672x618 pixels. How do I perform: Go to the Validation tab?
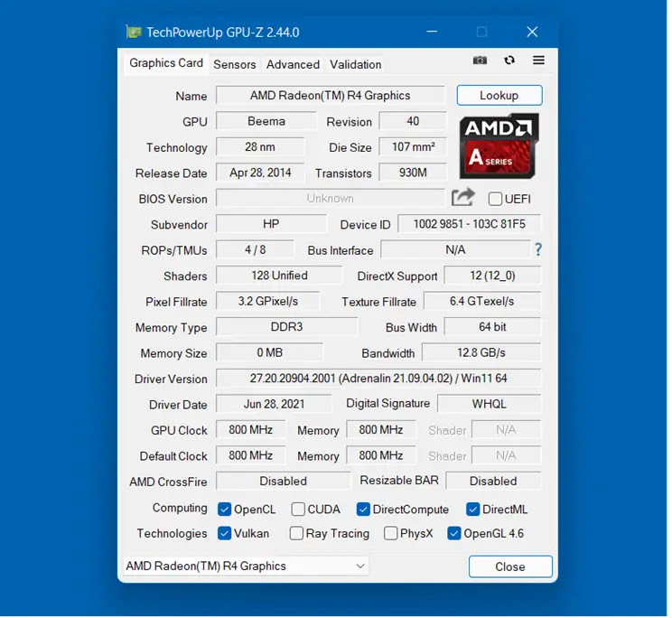[x=355, y=65]
